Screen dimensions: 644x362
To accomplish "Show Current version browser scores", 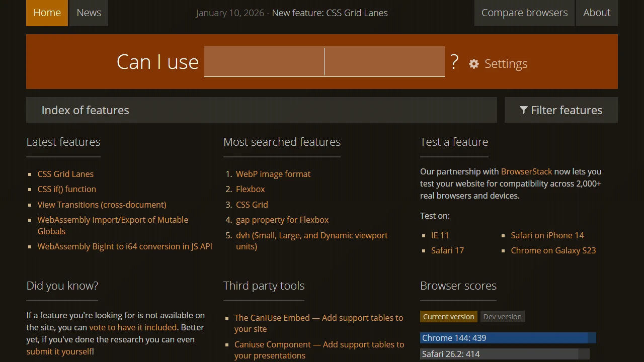I will 448,316.
